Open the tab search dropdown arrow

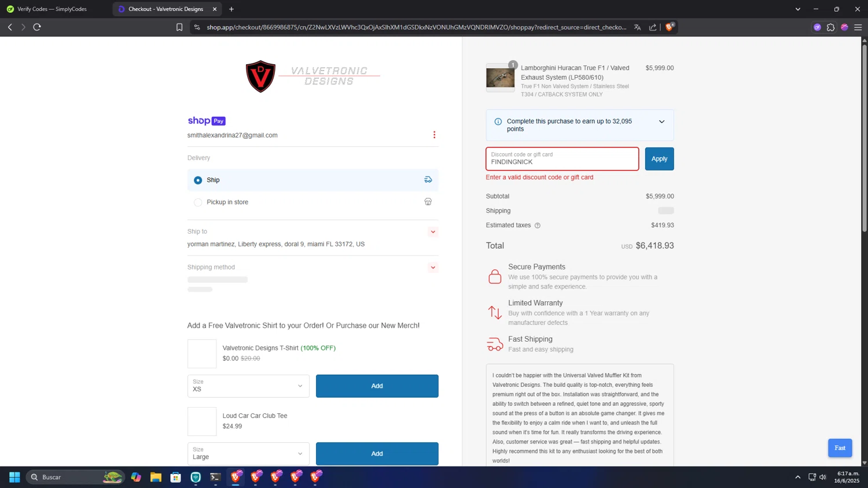797,9
